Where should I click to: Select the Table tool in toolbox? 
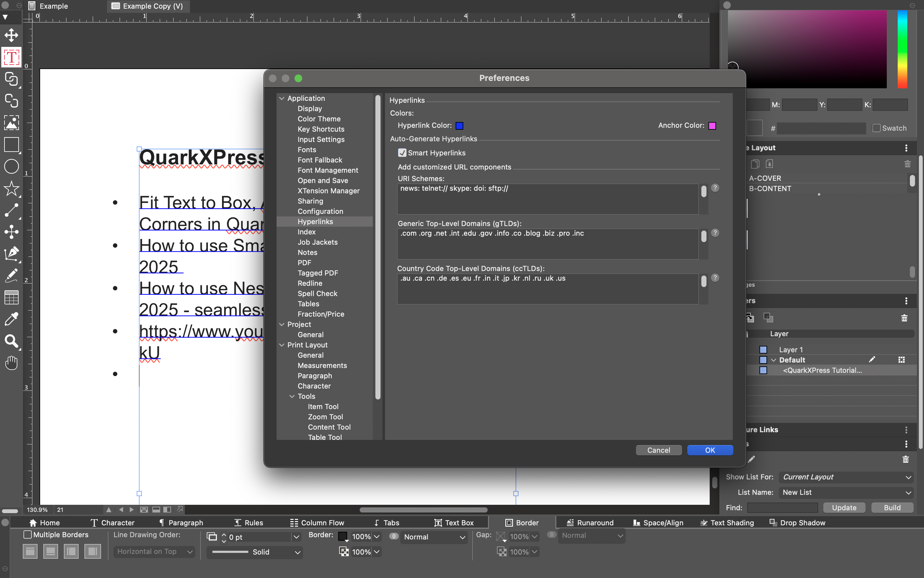(11, 297)
